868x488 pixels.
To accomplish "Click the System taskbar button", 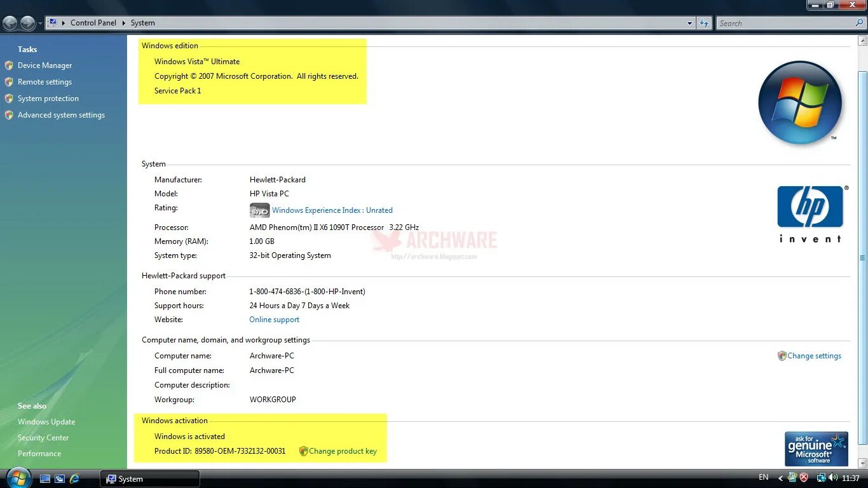I will coord(150,478).
